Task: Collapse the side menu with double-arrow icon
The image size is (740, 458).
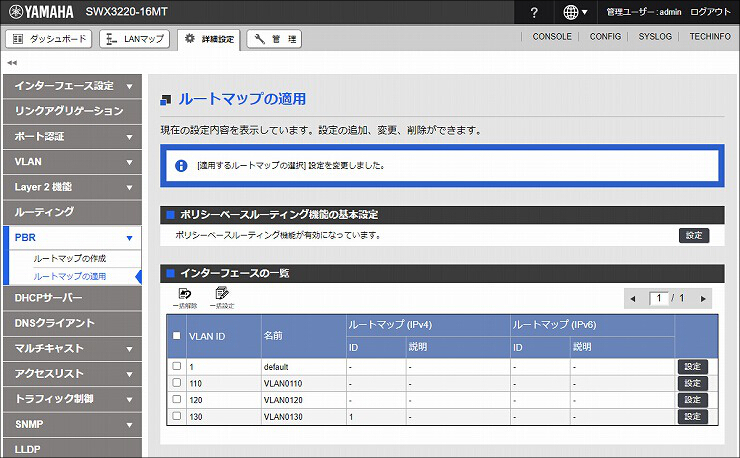Action: pyautogui.click(x=12, y=62)
